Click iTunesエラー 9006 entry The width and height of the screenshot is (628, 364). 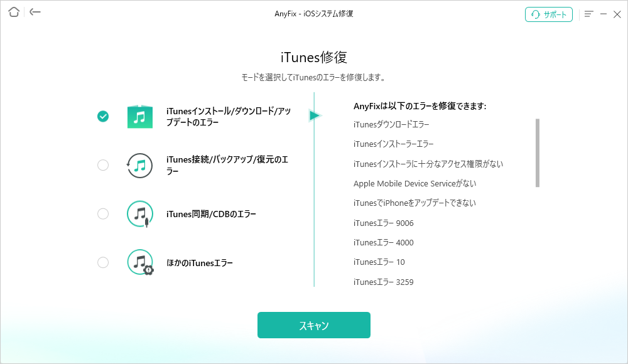[x=383, y=223]
